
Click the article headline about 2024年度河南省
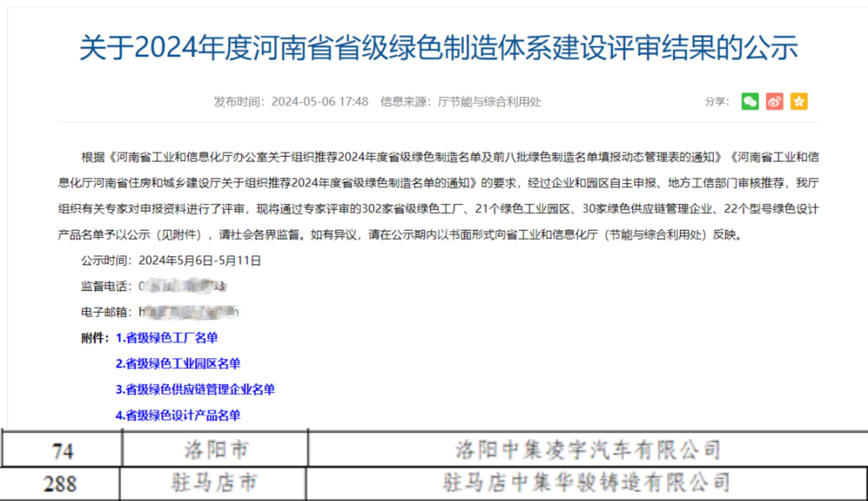[439, 48]
